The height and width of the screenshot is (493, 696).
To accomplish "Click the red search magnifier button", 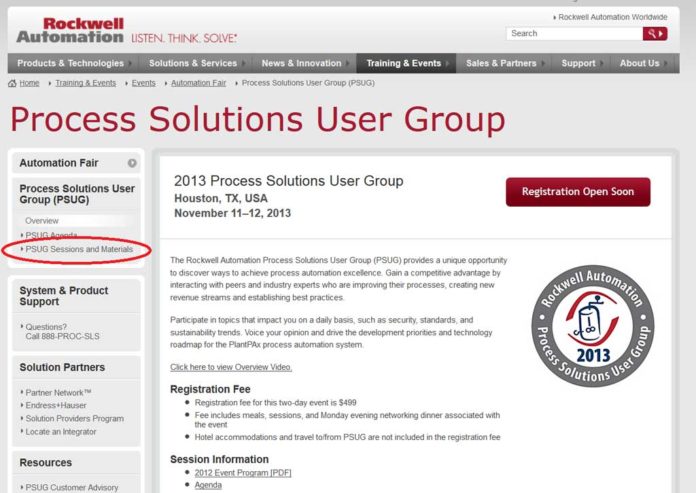I will (655, 33).
